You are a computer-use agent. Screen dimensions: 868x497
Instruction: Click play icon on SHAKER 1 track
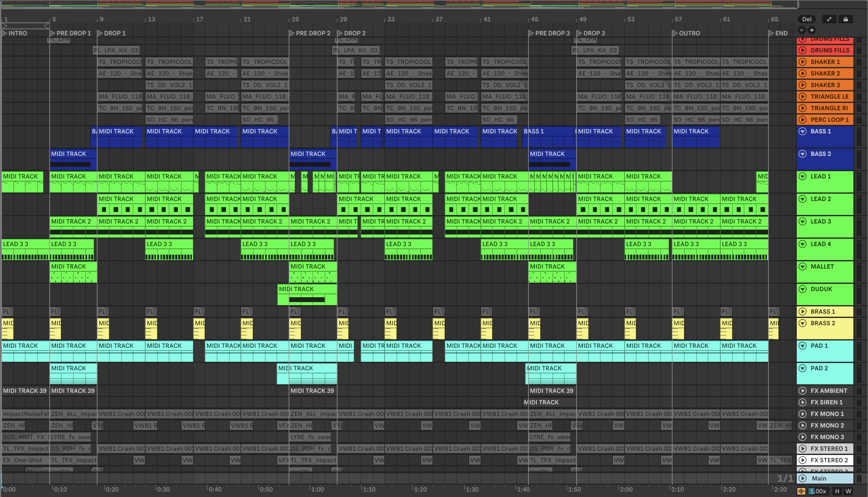pyautogui.click(x=803, y=62)
